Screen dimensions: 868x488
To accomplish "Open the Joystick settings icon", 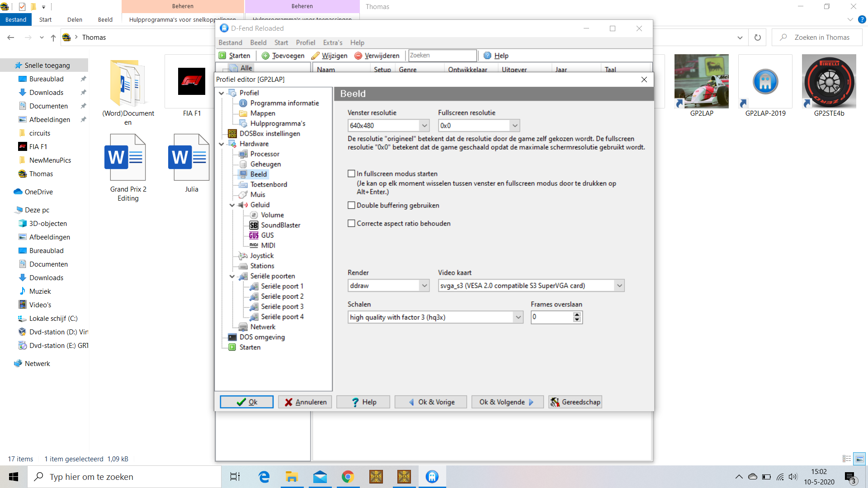I will coord(243,256).
